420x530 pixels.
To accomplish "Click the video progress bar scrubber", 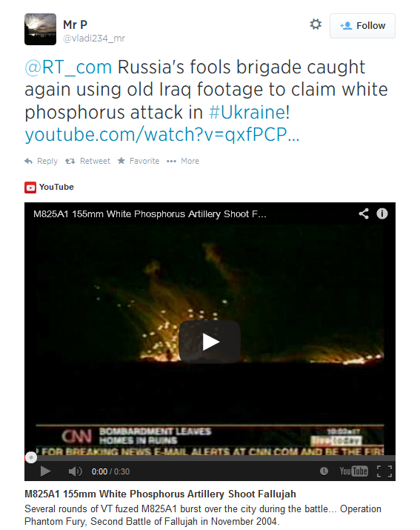I will pos(31,457).
